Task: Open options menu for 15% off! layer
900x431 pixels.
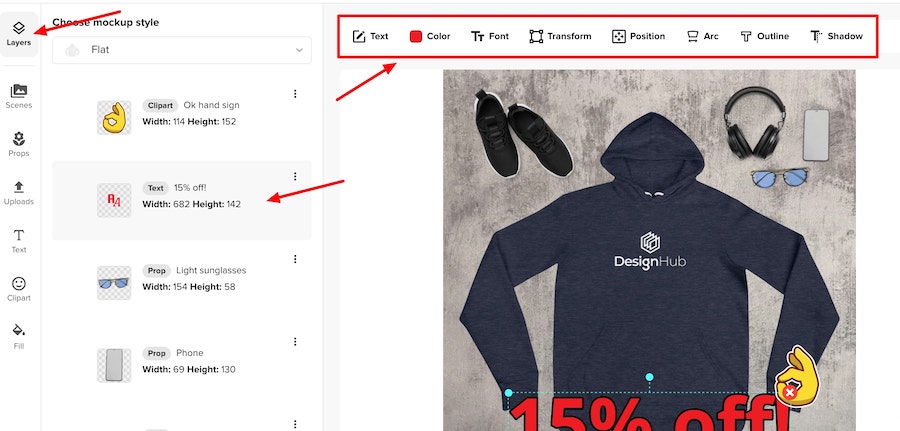Action: [295, 176]
